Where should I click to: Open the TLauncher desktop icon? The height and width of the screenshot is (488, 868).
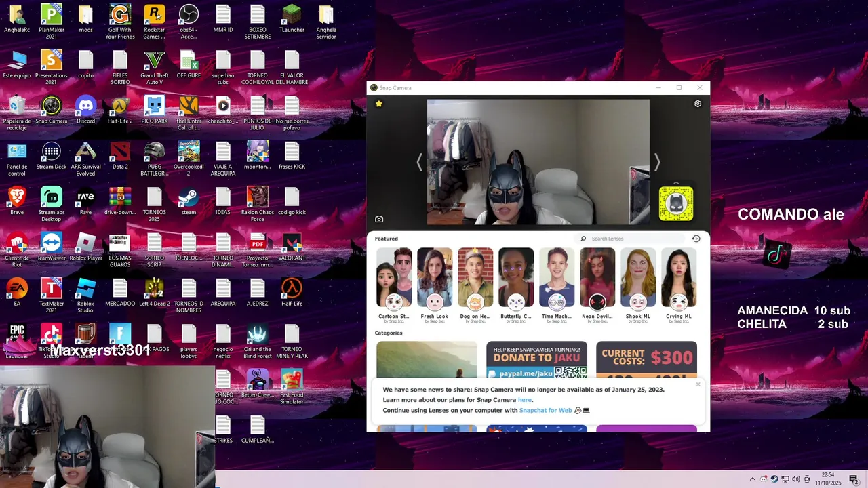(x=292, y=20)
